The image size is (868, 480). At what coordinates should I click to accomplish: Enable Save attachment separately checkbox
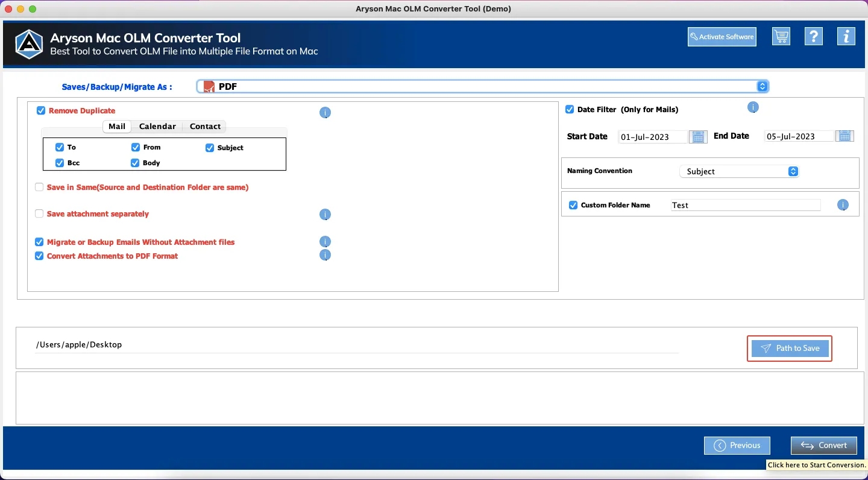(39, 213)
